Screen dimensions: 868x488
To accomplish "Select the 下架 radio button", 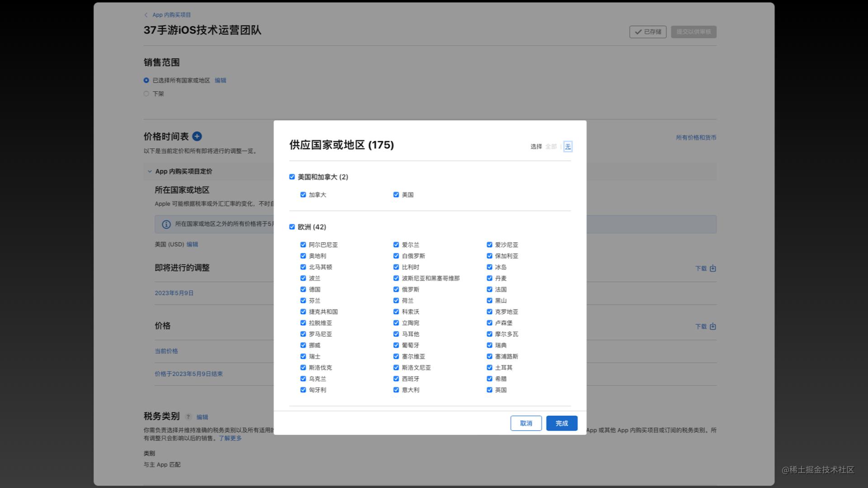I will 146,94.
